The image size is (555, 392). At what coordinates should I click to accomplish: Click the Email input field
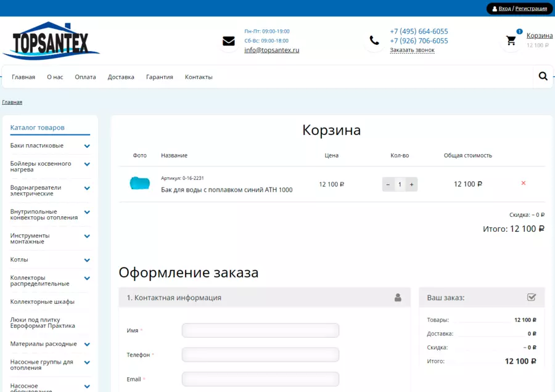[x=260, y=379]
